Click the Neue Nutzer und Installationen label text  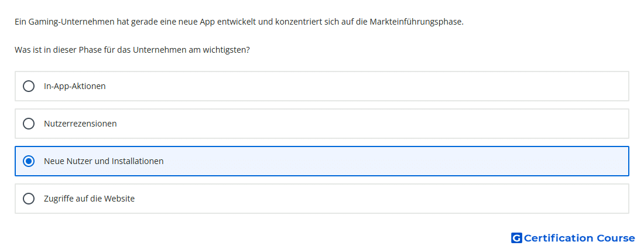click(x=104, y=161)
